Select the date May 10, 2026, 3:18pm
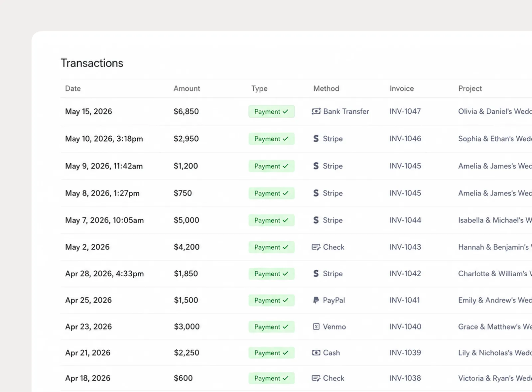The width and height of the screenshot is (532, 392). [x=104, y=139]
